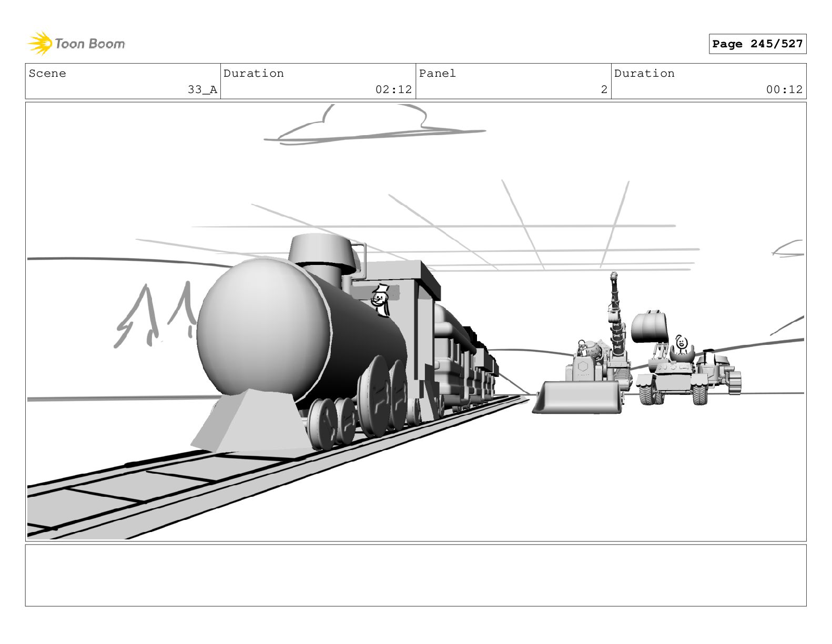The image size is (832, 644).
Task: Select the Scene label text
Action: click(x=48, y=74)
